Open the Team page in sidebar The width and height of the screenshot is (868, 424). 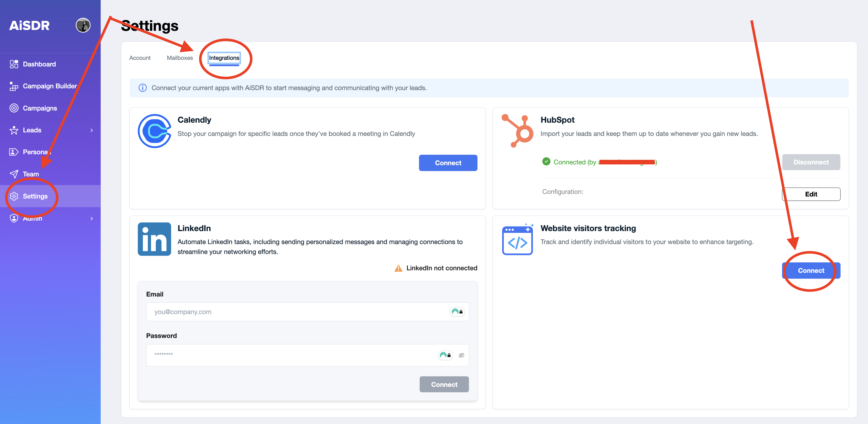pos(51,174)
